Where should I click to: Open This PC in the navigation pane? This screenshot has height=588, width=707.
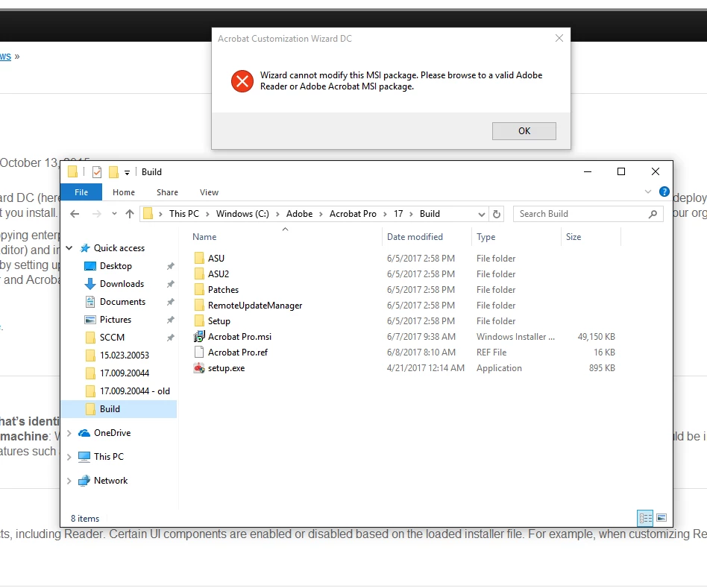(x=108, y=457)
